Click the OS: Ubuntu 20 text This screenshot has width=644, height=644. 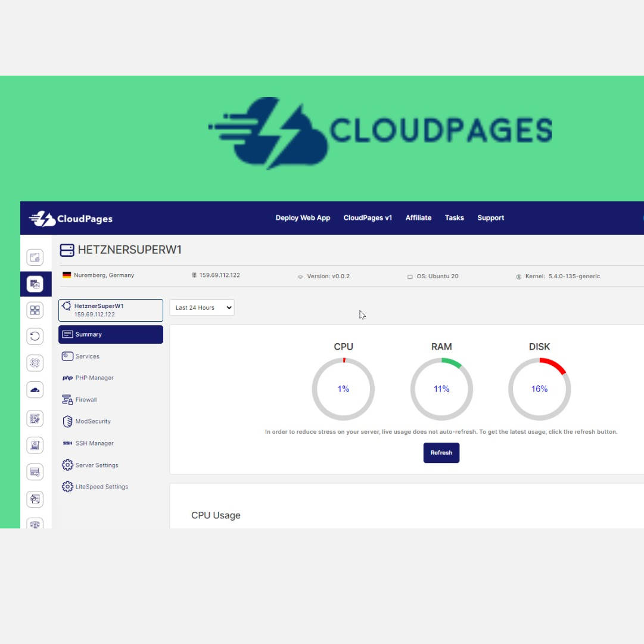[437, 276]
